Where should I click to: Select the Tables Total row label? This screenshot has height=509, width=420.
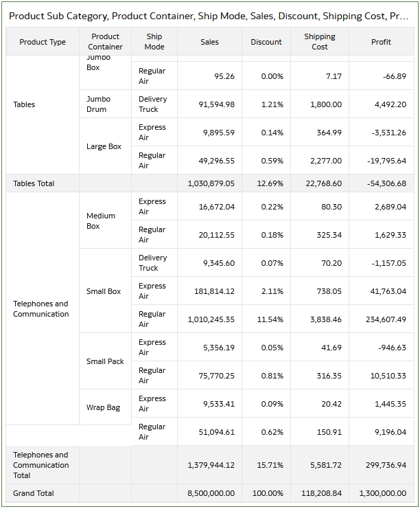coord(34,183)
